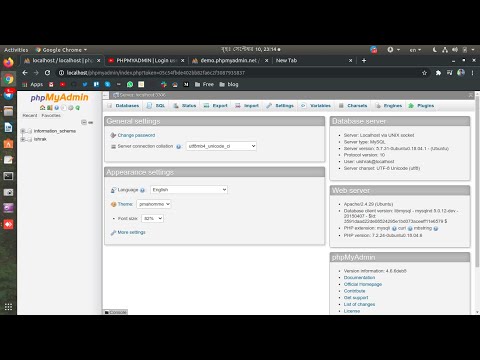480x360 pixels.
Task: Open the Chrome extensions puzzle icon
Action: tap(438, 73)
